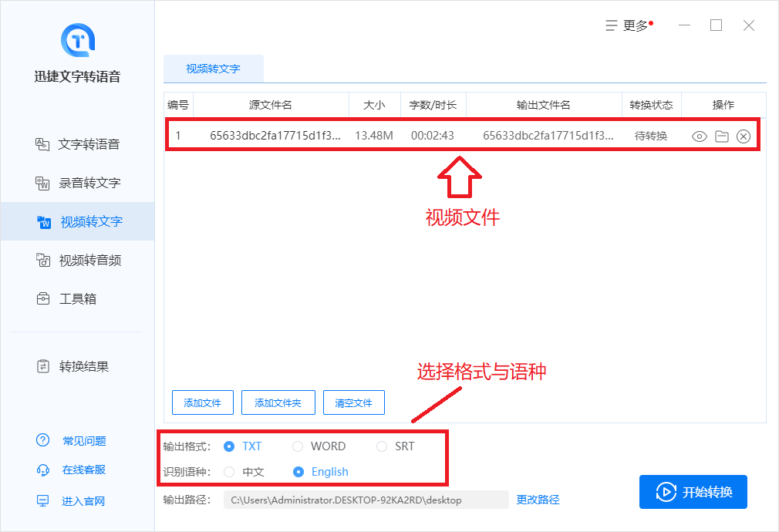Click the 源文件名 column header
Viewport: 779px width, 532px height.
[x=271, y=105]
